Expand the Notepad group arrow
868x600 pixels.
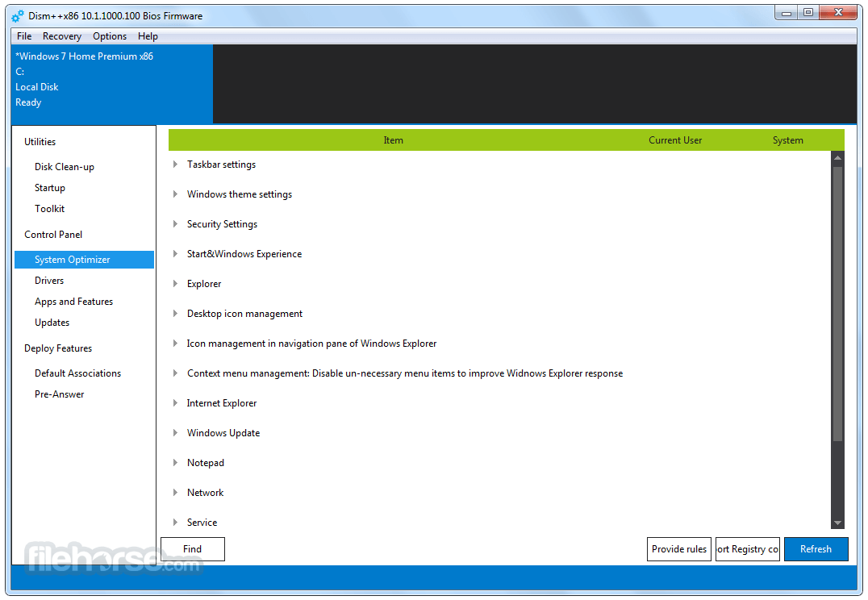point(175,463)
